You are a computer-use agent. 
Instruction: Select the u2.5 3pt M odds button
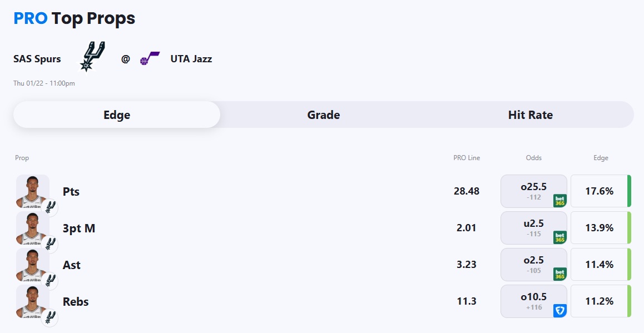pyautogui.click(x=533, y=228)
